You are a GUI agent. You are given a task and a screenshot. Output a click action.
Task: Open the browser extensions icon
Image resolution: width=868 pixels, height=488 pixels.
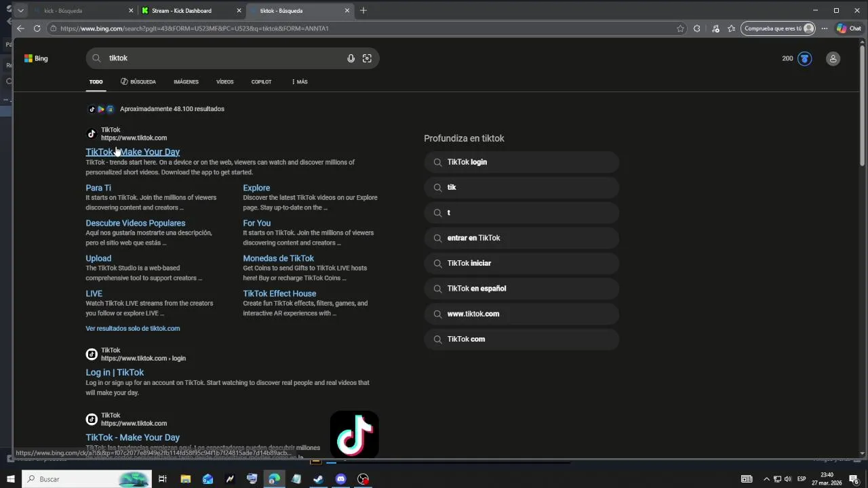click(697, 28)
